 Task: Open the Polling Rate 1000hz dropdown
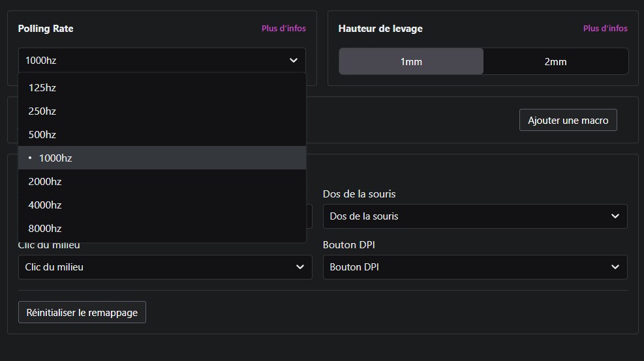162,61
